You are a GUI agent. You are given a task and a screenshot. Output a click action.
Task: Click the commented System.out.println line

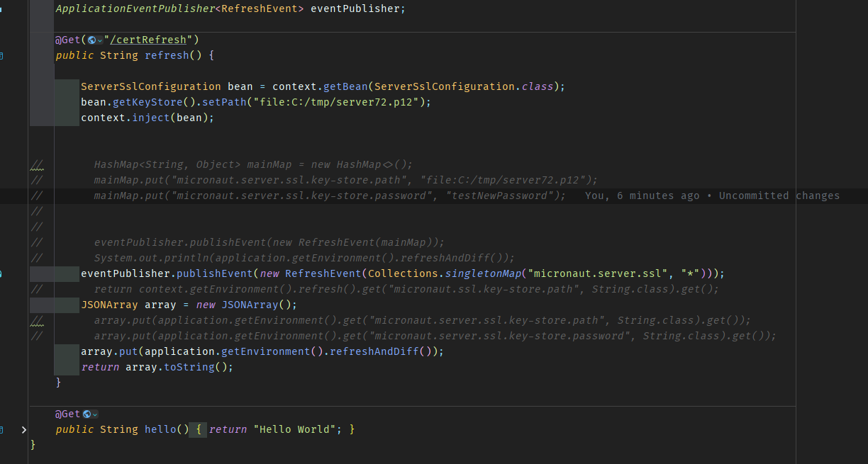pos(304,258)
